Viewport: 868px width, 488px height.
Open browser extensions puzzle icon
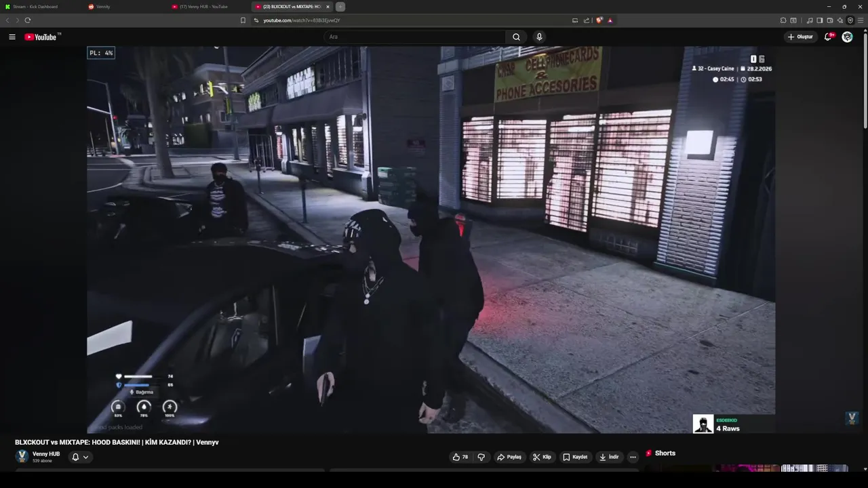[x=783, y=20]
